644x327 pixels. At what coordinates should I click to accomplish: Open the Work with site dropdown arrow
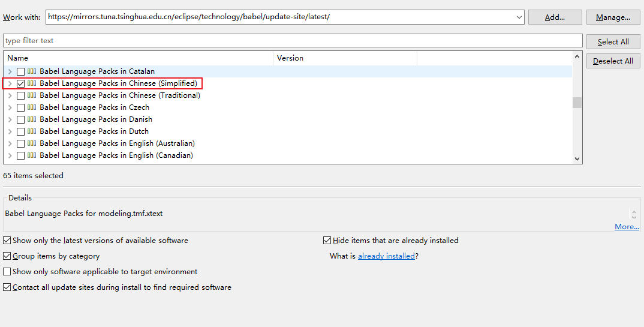[519, 17]
